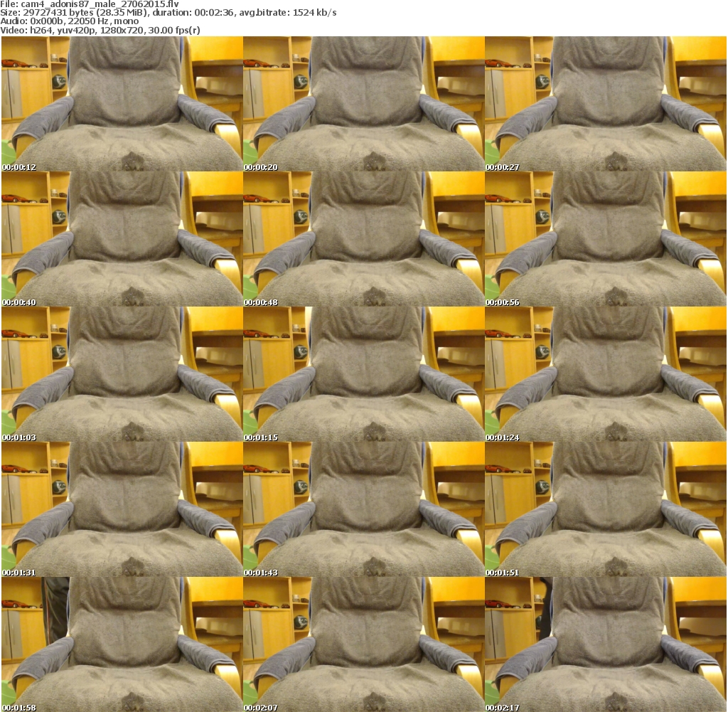Click the File name line in header
This screenshot has height=712, width=728.
(x=90, y=4)
